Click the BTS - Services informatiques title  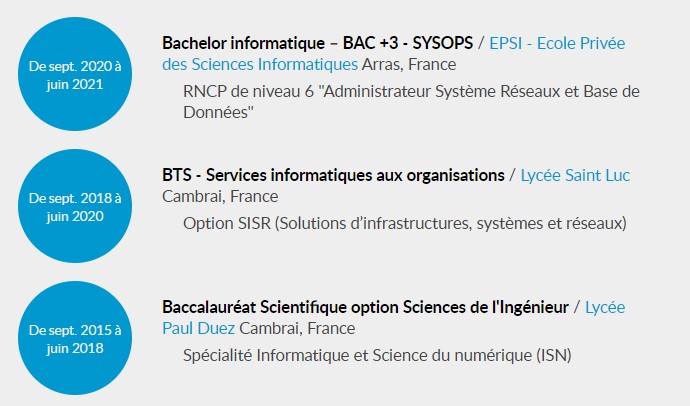pos(333,175)
